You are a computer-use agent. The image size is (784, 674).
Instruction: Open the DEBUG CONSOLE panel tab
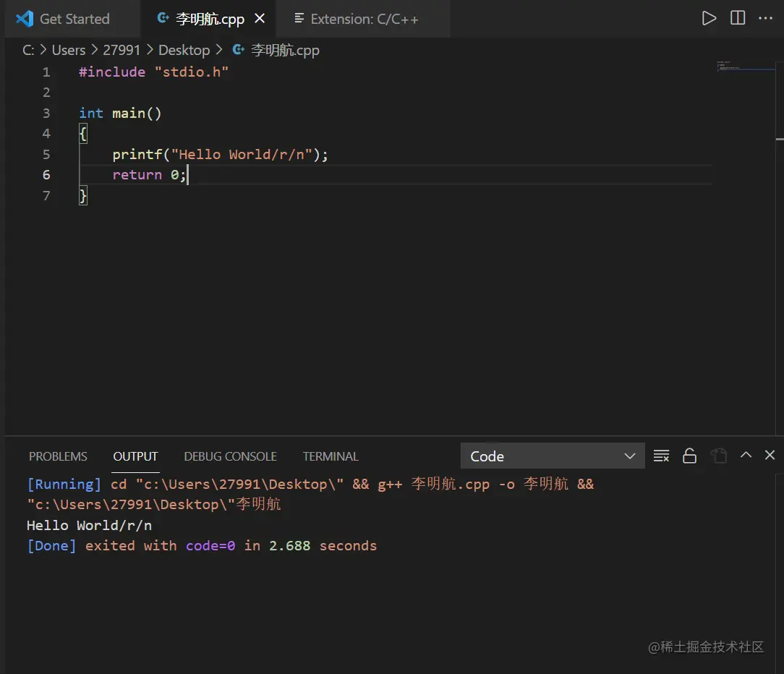230,456
